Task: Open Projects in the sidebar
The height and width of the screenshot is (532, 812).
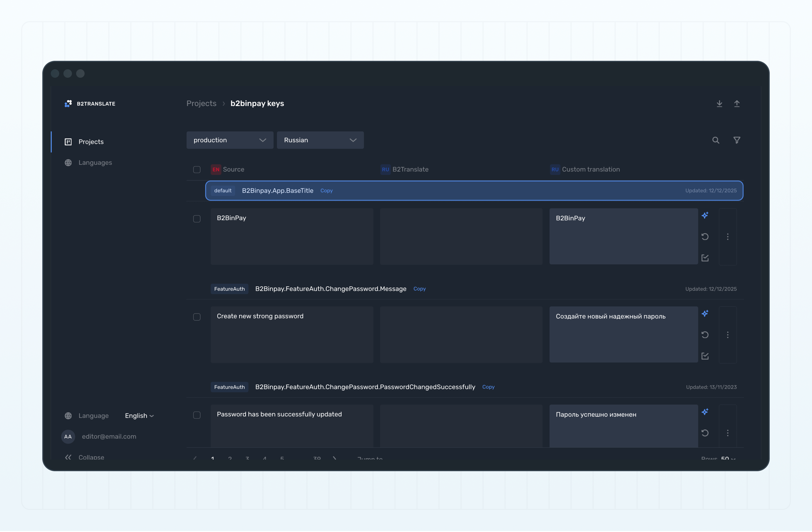Action: (91, 142)
